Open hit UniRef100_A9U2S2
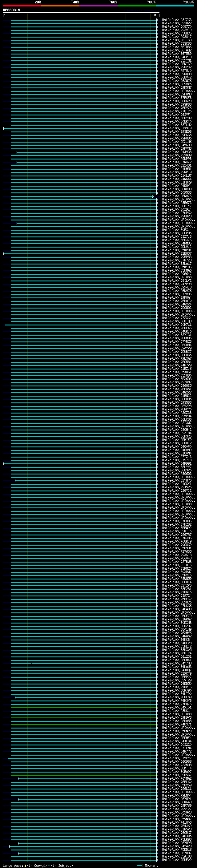The width and height of the screenshot is (197, 868). tap(177, 67)
